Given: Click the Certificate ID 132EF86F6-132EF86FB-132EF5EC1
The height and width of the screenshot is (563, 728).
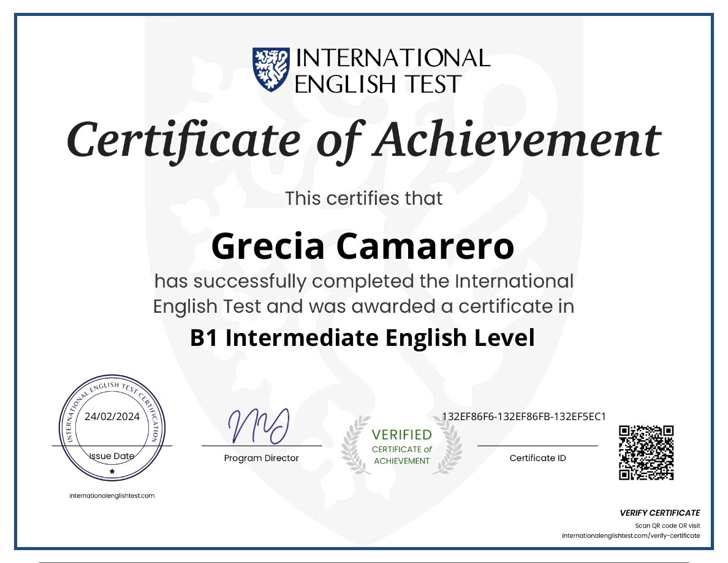Looking at the screenshot, I should (523, 416).
